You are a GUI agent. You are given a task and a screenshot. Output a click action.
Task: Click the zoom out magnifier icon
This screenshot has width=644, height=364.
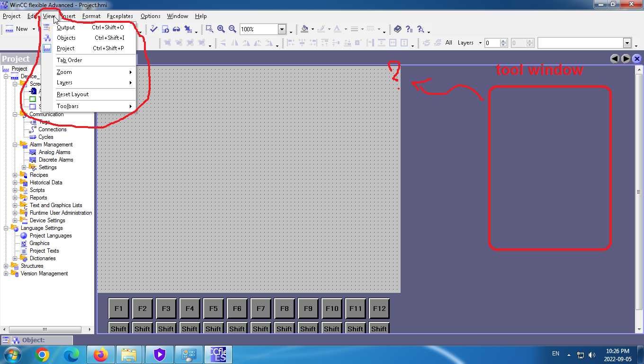pos(232,29)
